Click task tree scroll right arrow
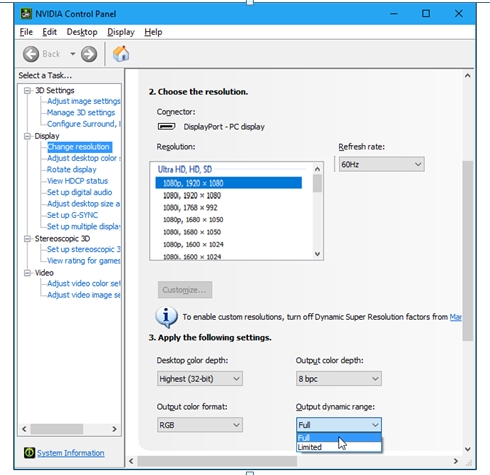This screenshot has width=490, height=475. [x=114, y=429]
